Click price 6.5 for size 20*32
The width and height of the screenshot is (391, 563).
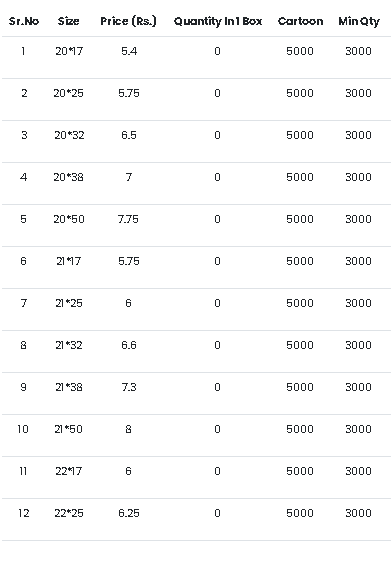129,135
